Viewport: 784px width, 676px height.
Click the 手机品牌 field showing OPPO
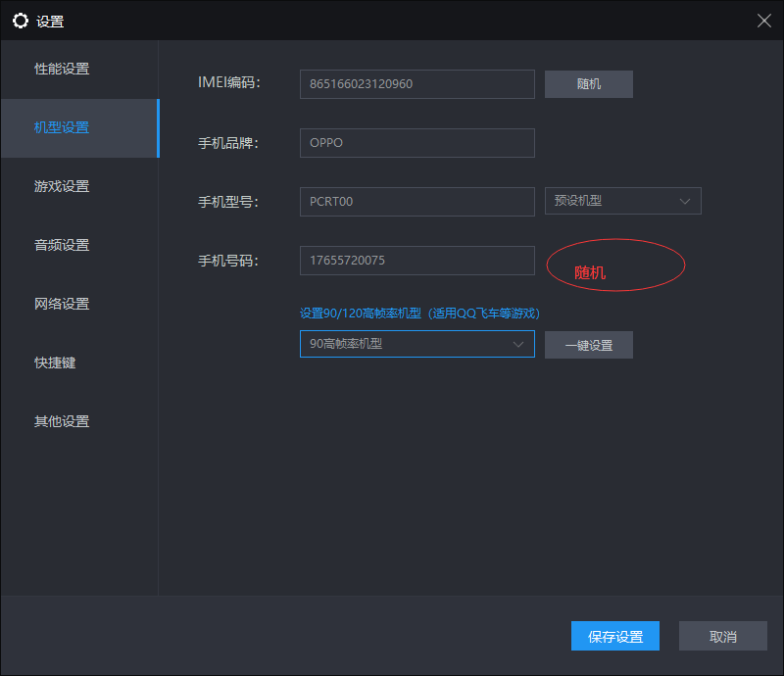416,143
